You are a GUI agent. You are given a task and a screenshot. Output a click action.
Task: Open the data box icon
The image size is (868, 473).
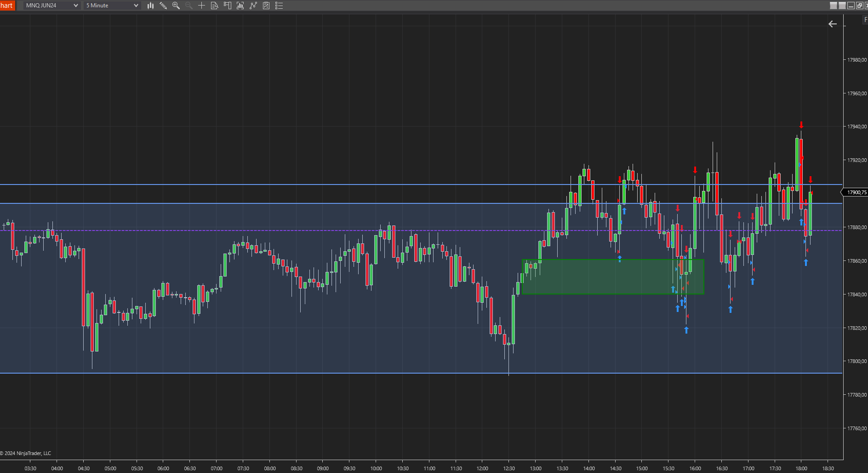coord(214,6)
